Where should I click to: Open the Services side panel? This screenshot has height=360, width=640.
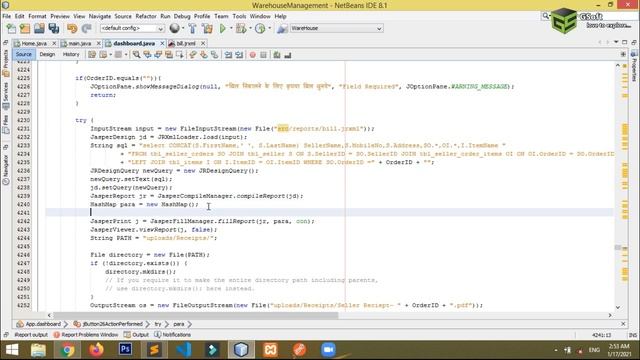click(x=6, y=96)
